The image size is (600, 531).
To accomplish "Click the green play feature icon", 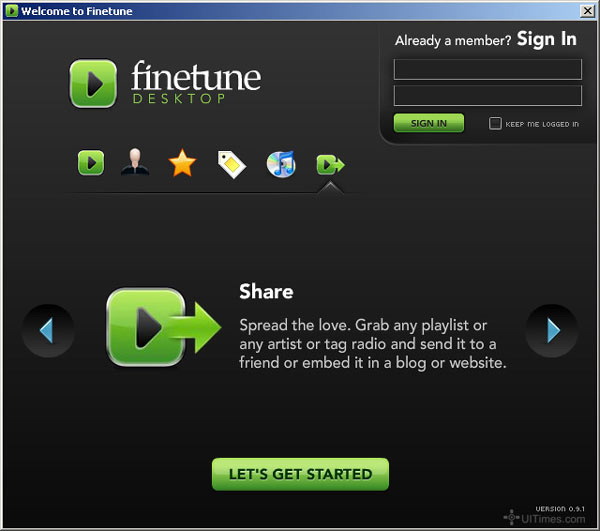I will 91,163.
